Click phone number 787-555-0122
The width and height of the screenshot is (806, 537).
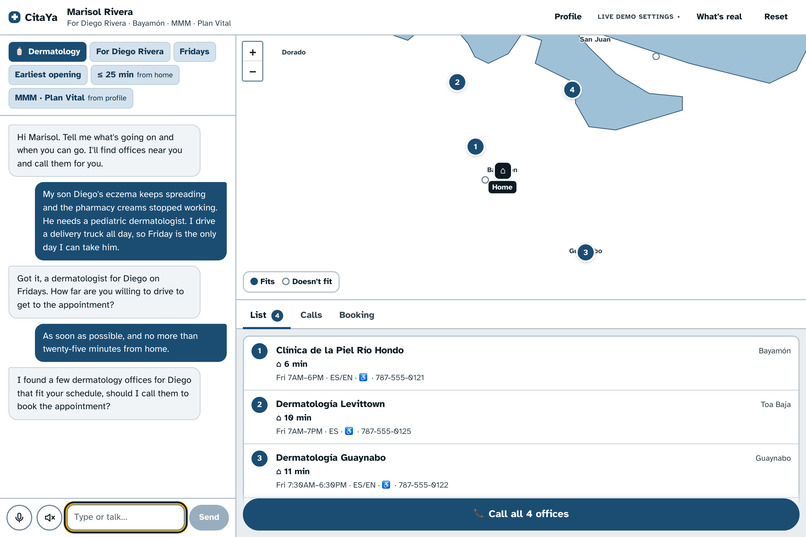tap(423, 485)
